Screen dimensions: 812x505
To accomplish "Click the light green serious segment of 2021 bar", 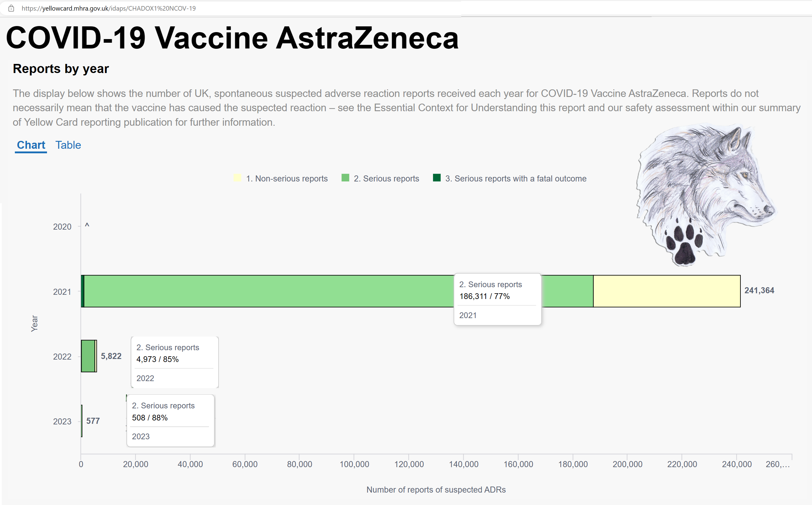I will 267,291.
